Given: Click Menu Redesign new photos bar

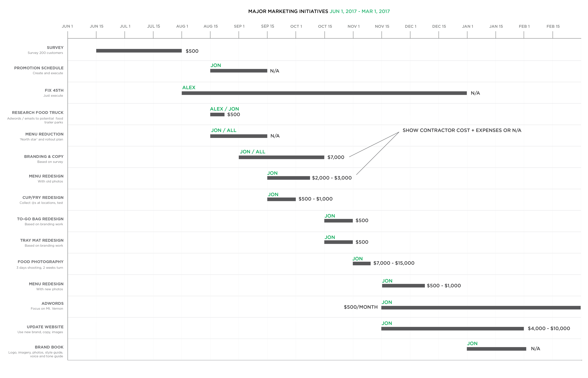Looking at the screenshot, I should pyautogui.click(x=403, y=286).
